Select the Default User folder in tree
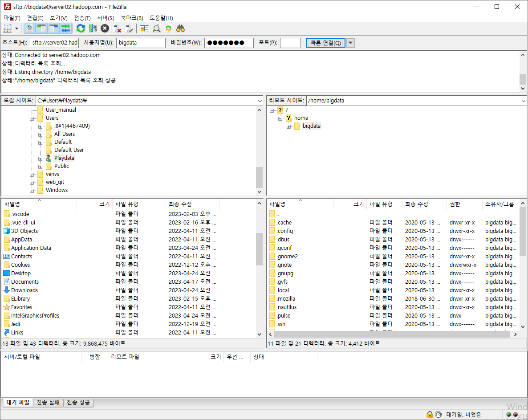 (x=69, y=150)
